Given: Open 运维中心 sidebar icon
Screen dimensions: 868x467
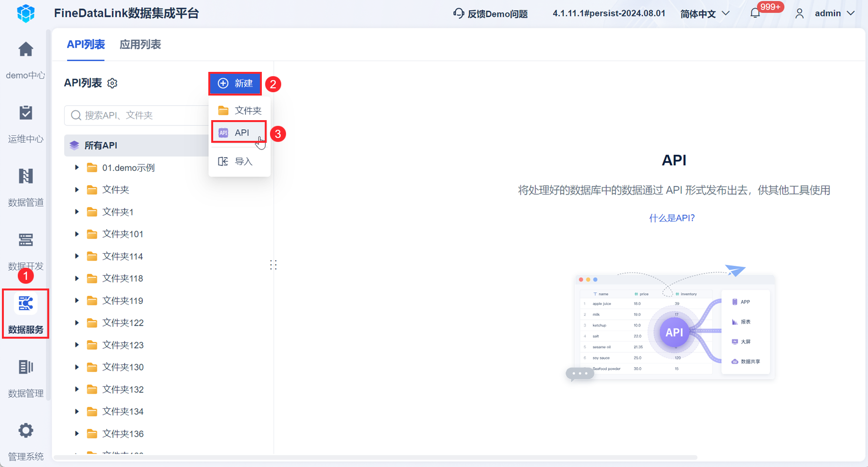Looking at the screenshot, I should 26,112.
